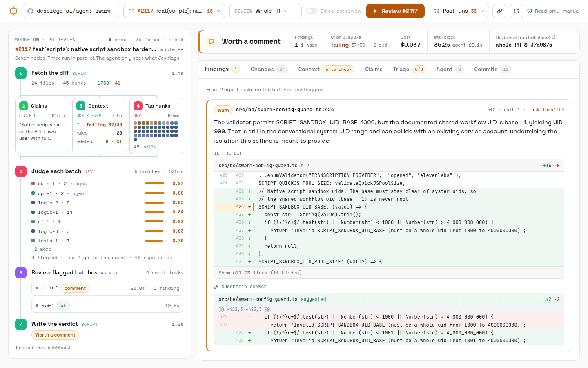Click the auth-1 score bar 0.87
The image size is (588, 368).
[156, 184]
